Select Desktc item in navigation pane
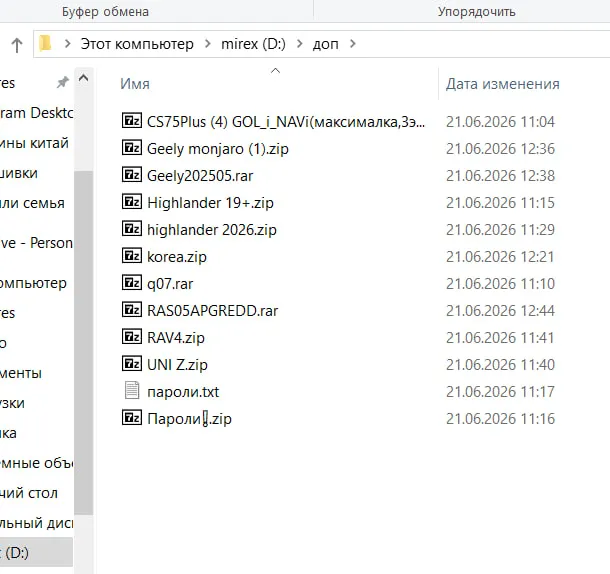Image resolution: width=610 pixels, height=574 pixels. click(x=36, y=113)
